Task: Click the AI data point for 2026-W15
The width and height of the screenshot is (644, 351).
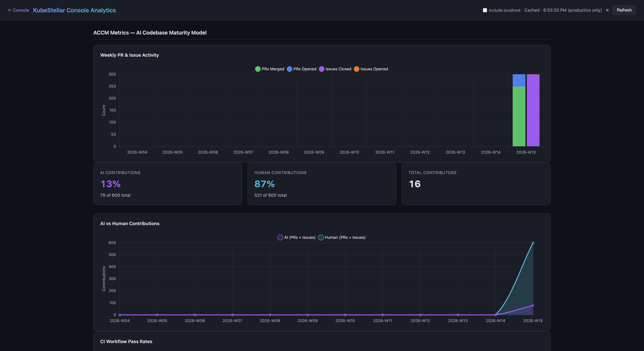Action: point(533,305)
